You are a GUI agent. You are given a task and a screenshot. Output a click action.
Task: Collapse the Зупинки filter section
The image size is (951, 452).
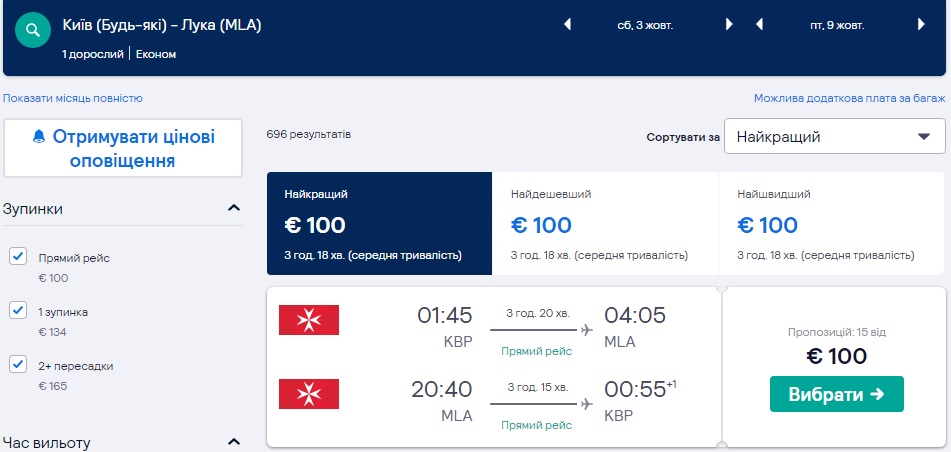coord(234,209)
